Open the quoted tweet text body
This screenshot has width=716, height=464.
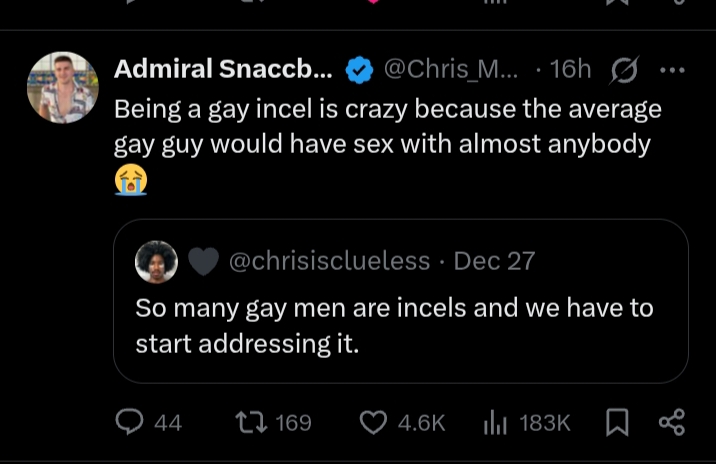394,325
